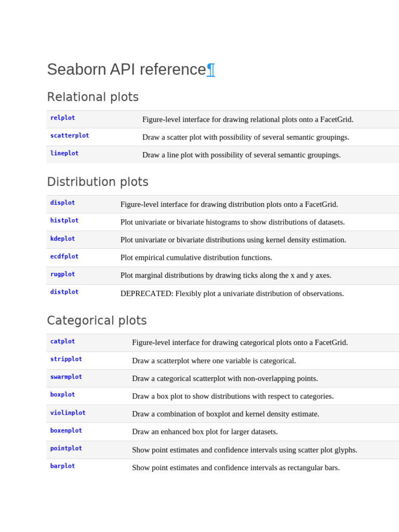Screen dimensions: 399x532
Task: Click the Categorical plots section heading
Action: (97, 321)
